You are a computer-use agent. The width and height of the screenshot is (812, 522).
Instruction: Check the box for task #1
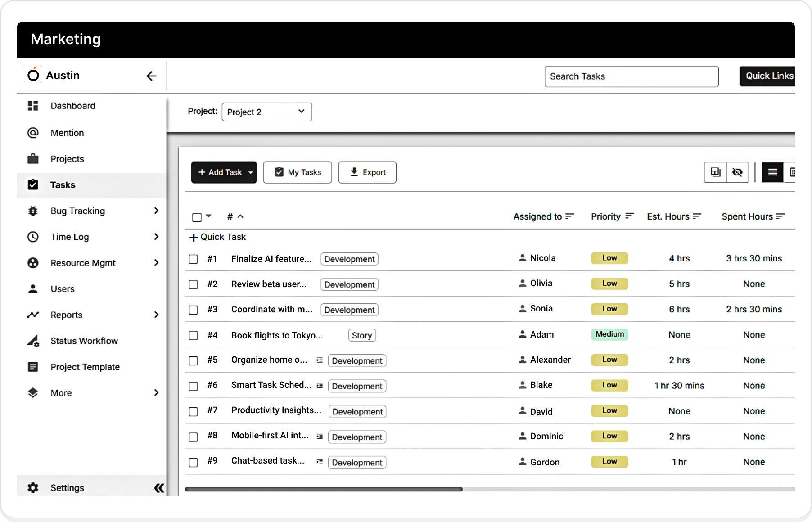pos(194,259)
